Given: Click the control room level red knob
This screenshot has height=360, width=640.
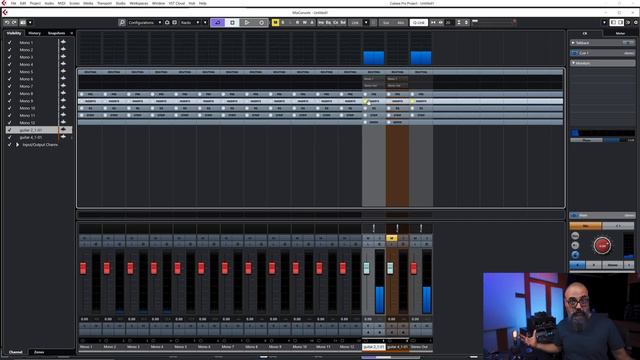Looking at the screenshot, I should pos(602,245).
